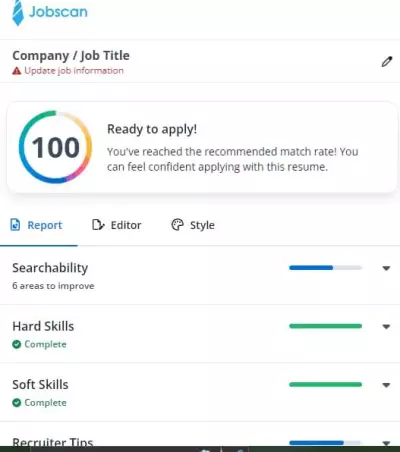Click the red warning triangle icon

pyautogui.click(x=17, y=71)
